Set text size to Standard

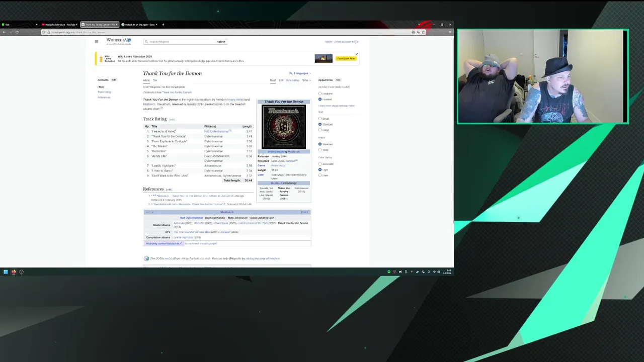[320, 124]
